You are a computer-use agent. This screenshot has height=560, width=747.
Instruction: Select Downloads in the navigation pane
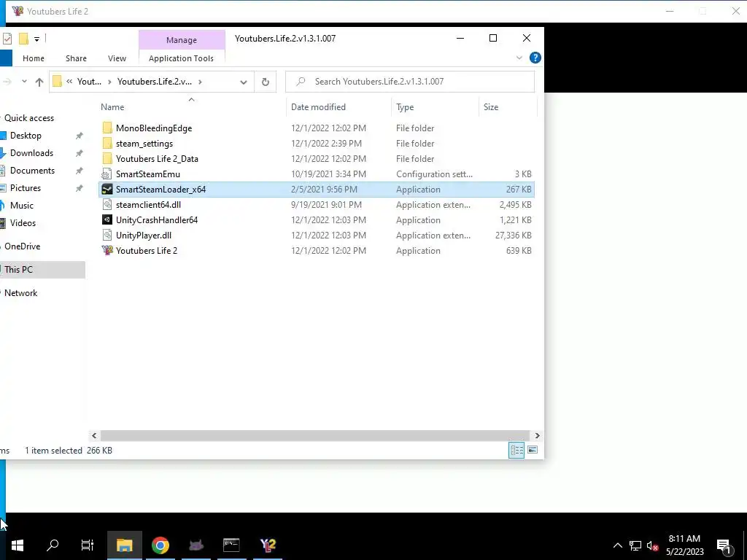pos(31,153)
